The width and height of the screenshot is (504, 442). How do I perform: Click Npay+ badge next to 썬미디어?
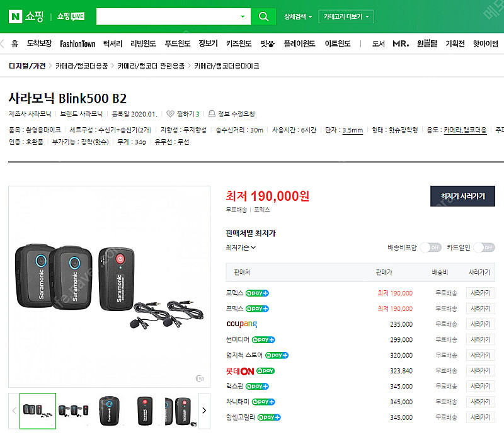click(x=263, y=339)
